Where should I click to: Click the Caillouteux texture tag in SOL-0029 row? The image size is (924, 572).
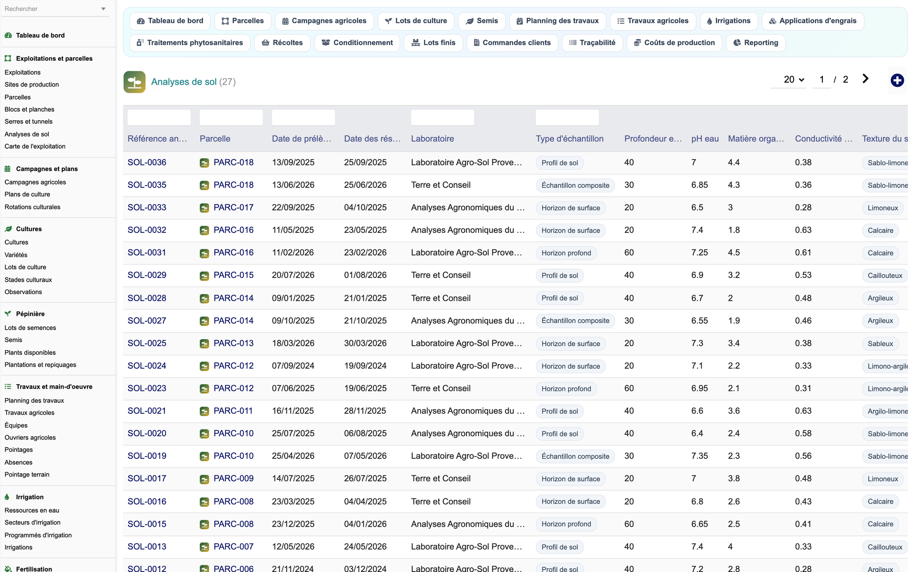[885, 276]
